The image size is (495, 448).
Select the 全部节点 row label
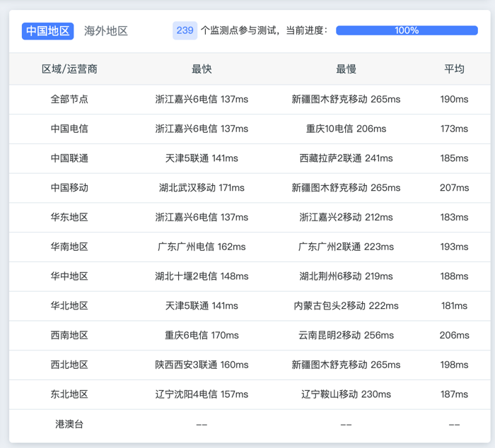click(x=69, y=99)
